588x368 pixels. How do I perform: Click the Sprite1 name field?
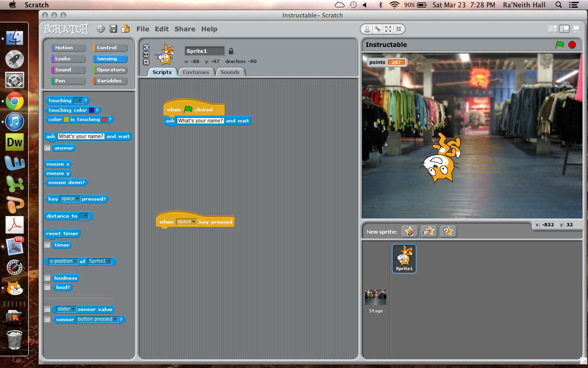coord(204,51)
